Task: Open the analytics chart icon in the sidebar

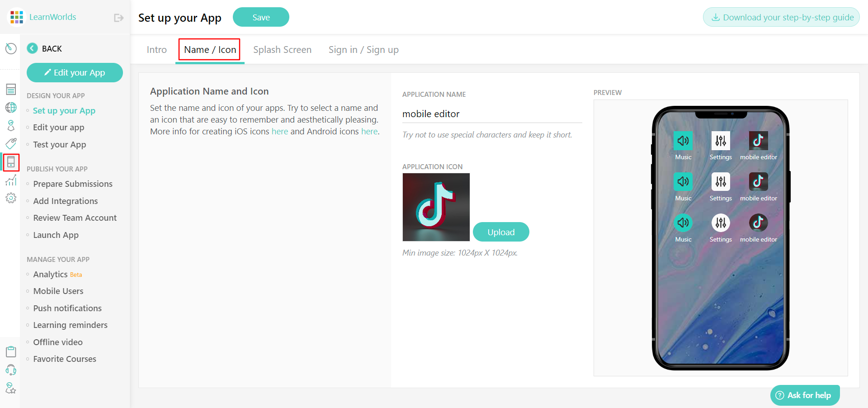Action: 11,180
